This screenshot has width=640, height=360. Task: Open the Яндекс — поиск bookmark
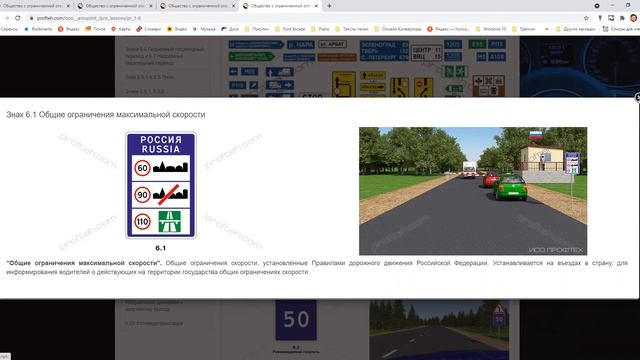[x=449, y=29]
